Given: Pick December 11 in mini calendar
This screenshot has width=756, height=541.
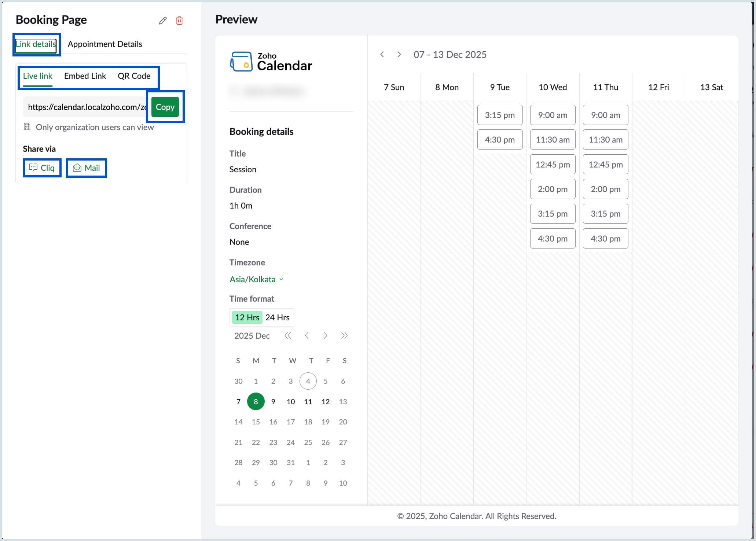Looking at the screenshot, I should coord(308,402).
